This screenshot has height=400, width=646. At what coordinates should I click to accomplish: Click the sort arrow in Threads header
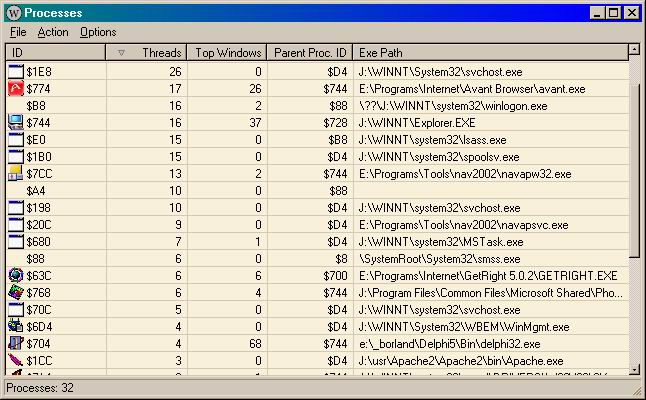pos(121,53)
